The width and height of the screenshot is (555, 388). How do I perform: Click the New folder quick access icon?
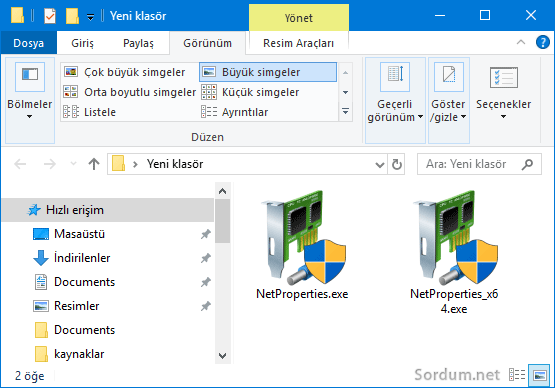coord(72,16)
